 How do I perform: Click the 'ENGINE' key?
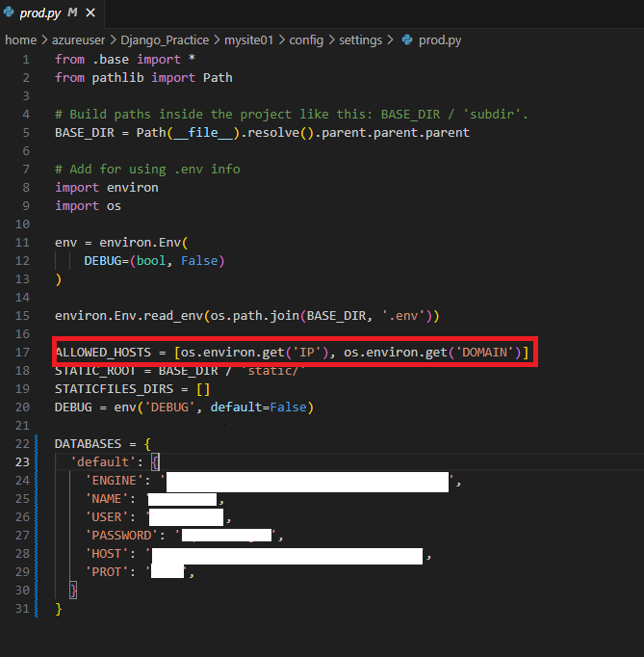click(114, 481)
